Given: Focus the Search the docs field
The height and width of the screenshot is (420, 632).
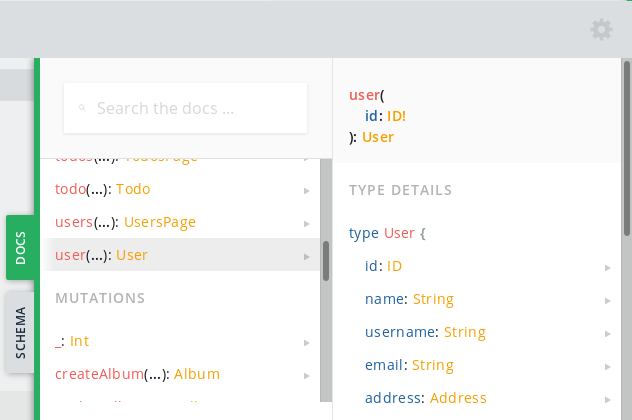Looking at the screenshot, I should [x=185, y=108].
